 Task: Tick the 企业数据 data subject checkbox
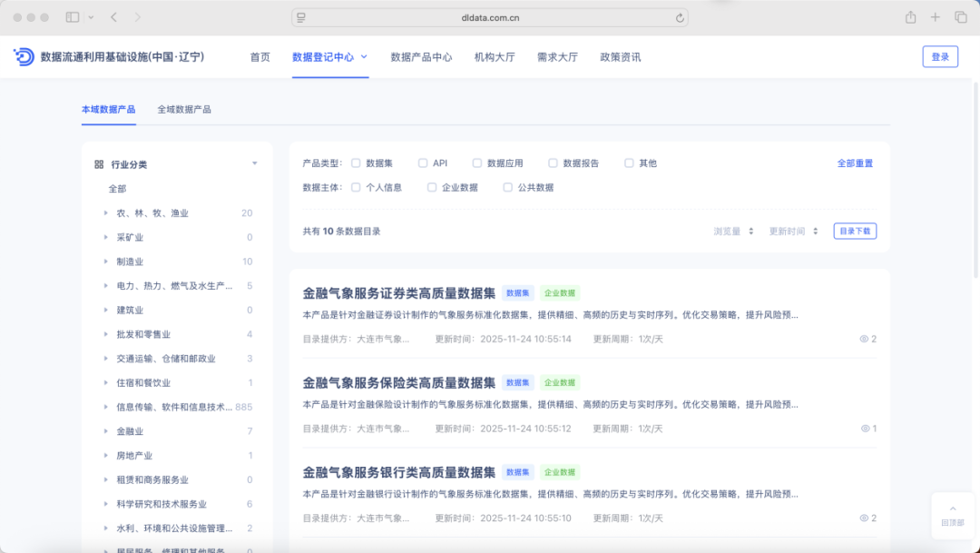[x=432, y=188]
